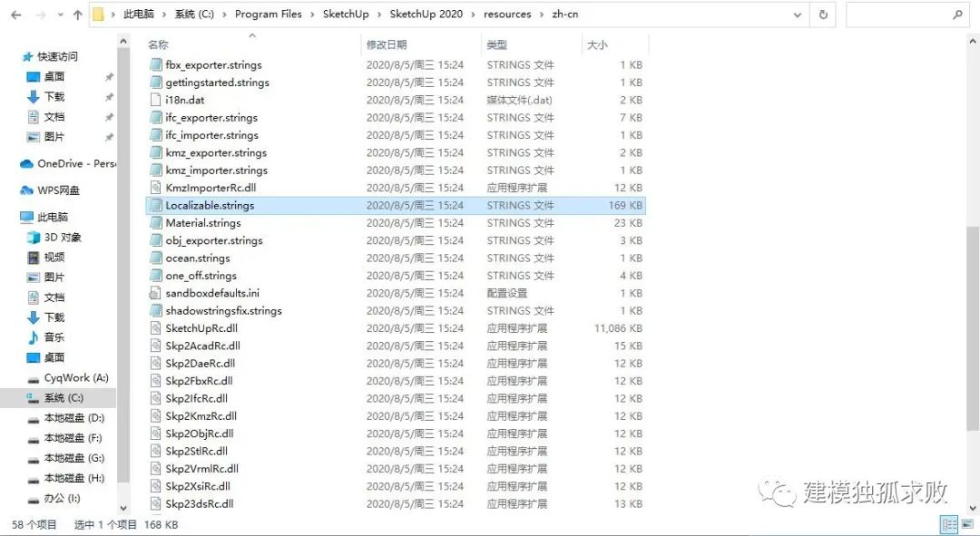This screenshot has height=536, width=980.
Task: Open OneDrive - Personal in sidebar
Action: [67, 163]
